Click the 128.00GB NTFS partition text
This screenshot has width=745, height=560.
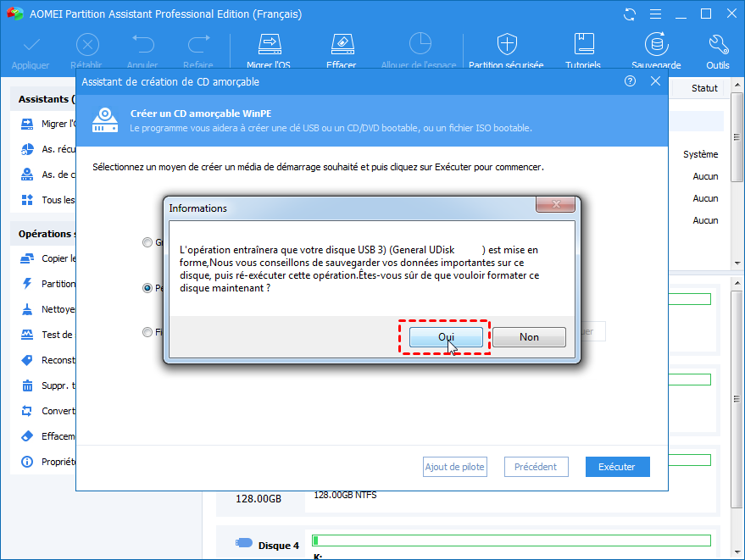(346, 496)
